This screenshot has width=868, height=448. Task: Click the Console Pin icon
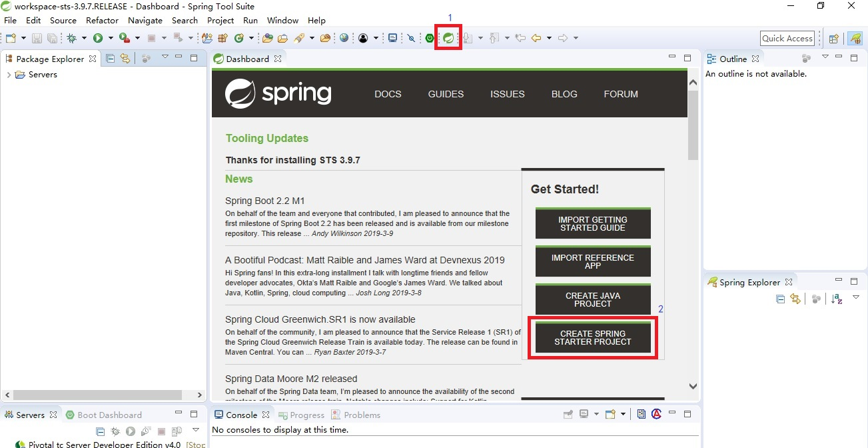click(568, 414)
